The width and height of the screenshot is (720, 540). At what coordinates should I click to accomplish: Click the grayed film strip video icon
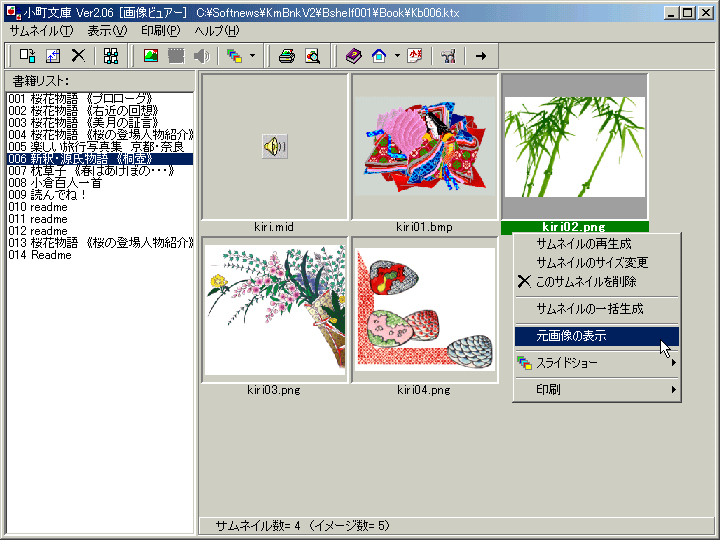[176, 56]
